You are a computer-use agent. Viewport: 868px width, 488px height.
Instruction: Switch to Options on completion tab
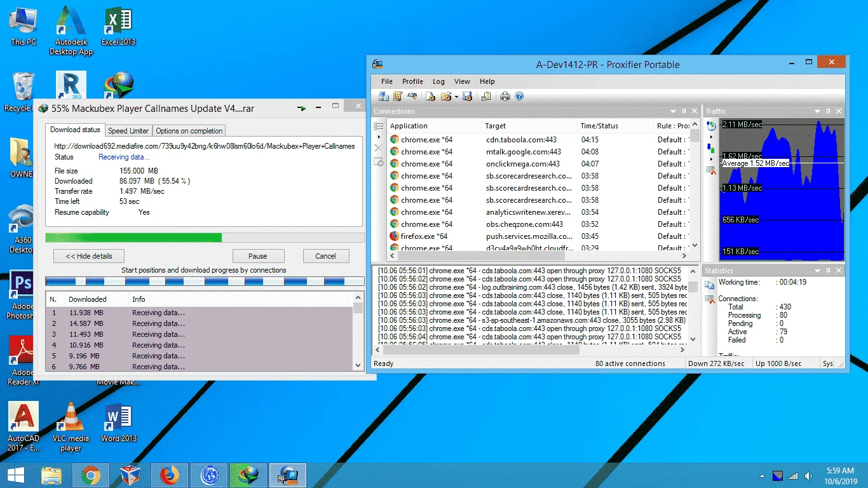pyautogui.click(x=189, y=131)
